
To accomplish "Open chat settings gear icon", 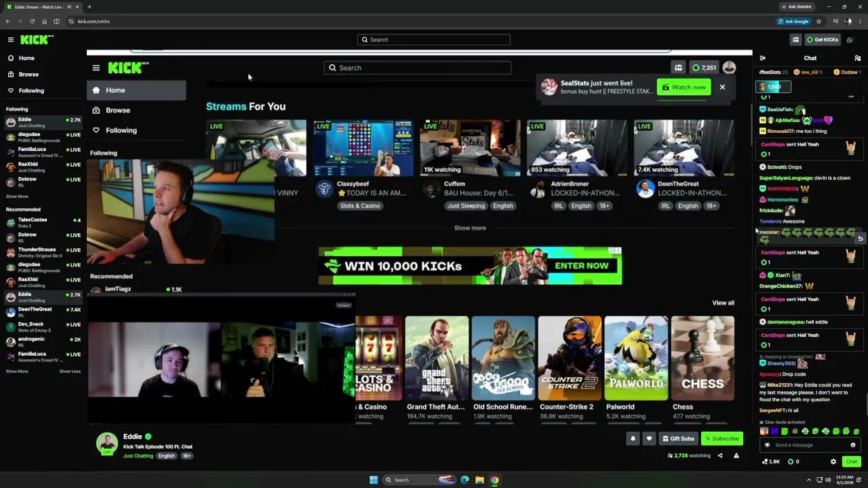I will pyautogui.click(x=833, y=462).
